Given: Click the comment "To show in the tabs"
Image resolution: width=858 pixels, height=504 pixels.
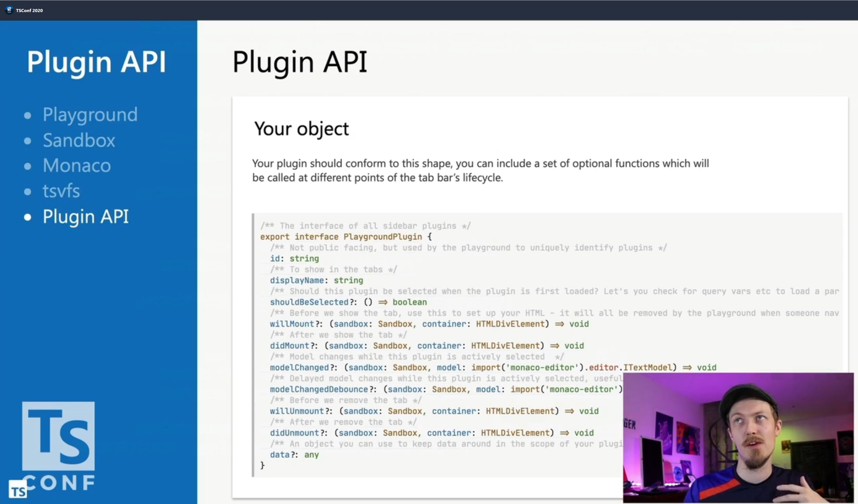Looking at the screenshot, I should click(x=334, y=269).
